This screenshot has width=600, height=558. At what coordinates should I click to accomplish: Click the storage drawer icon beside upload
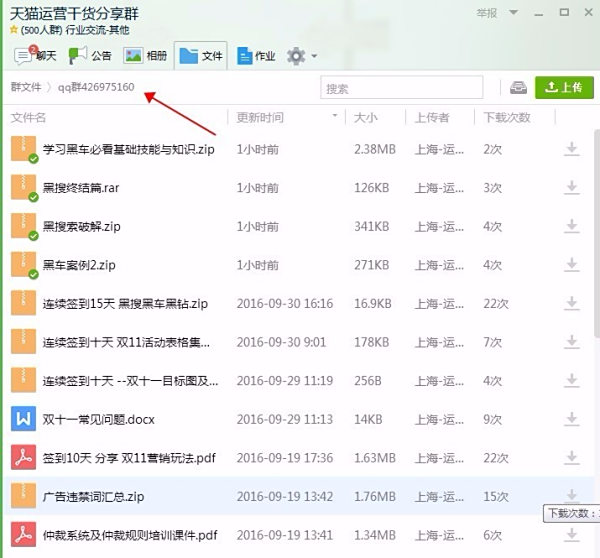coord(518,88)
